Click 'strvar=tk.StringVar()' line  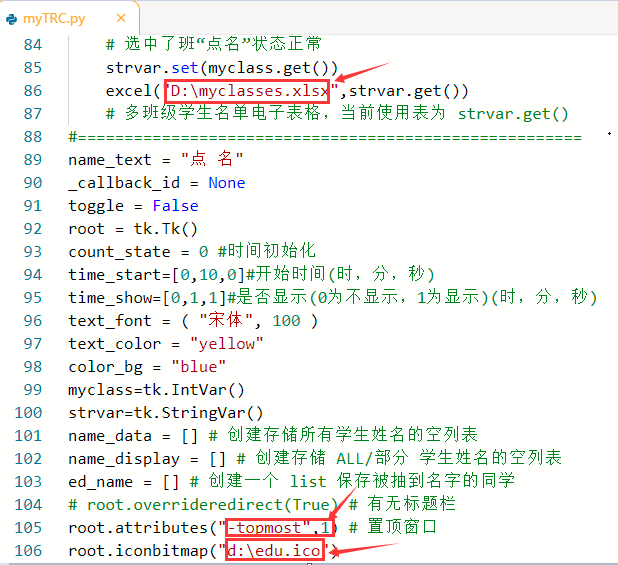coord(166,413)
